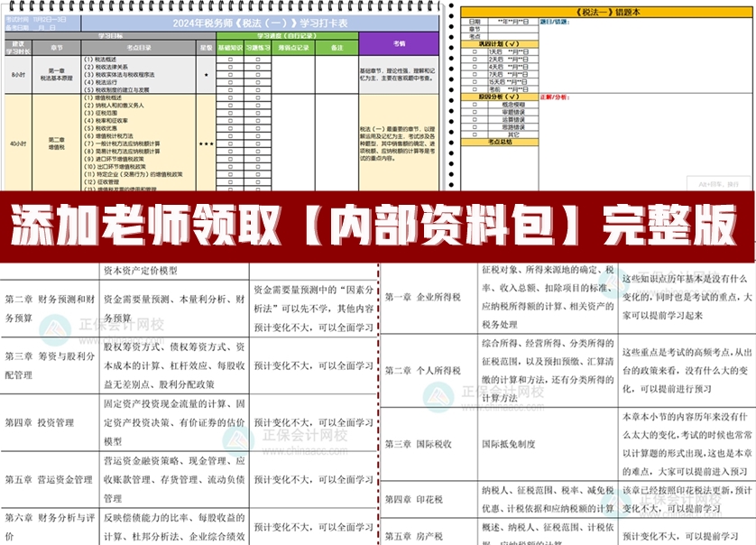Click the 考点目录 column header
The height and width of the screenshot is (545, 756).
(x=139, y=48)
